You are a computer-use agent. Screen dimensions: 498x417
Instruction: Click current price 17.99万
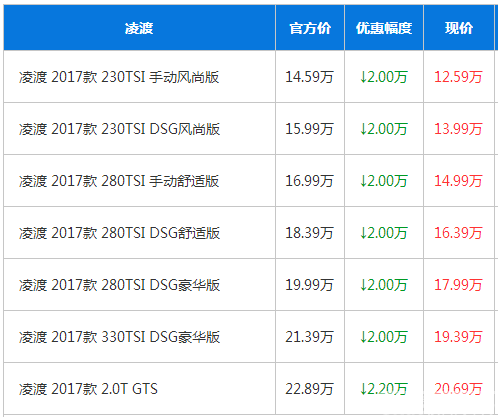[458, 285]
